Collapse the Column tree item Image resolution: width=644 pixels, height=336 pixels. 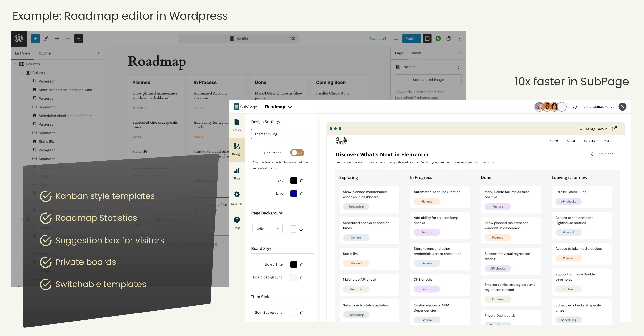click(22, 73)
